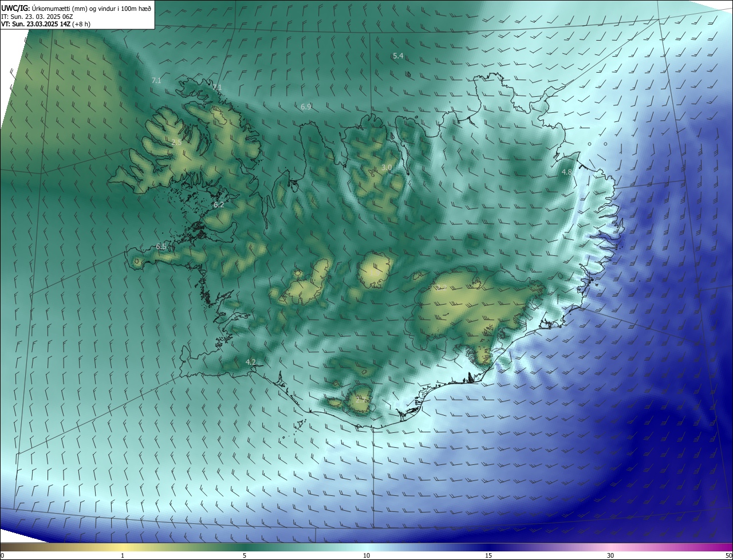Click the 30 tick on the colour scale
This screenshot has width=733, height=560.
(x=610, y=555)
